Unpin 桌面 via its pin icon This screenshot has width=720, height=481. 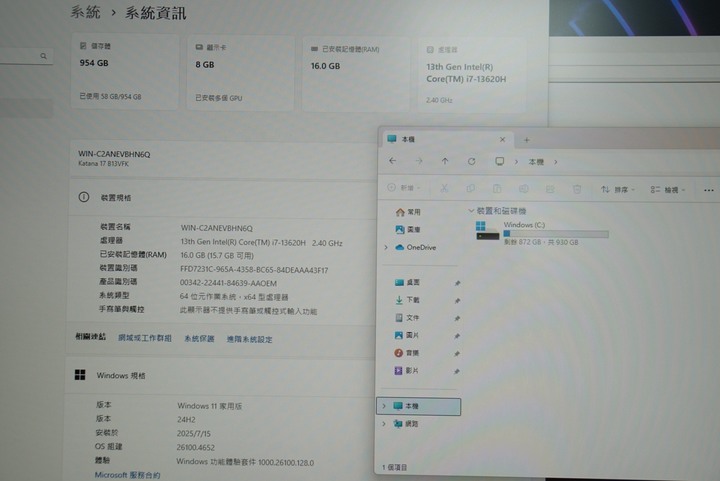coord(457,283)
